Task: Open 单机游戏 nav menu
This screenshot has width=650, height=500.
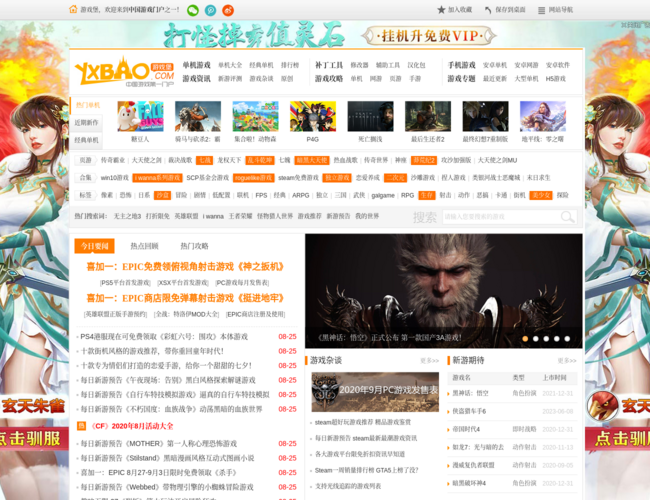Action: coord(196,65)
